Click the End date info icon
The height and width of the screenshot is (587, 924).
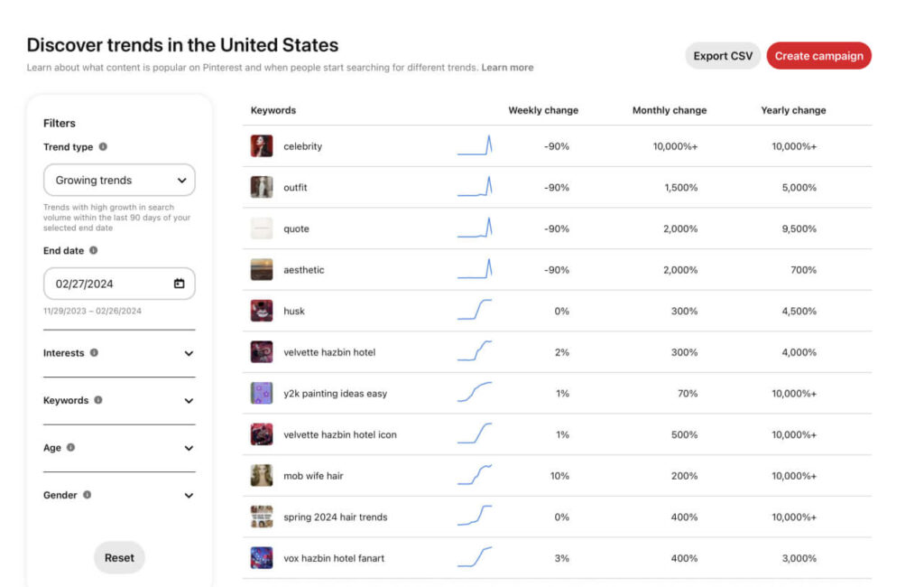[93, 251]
